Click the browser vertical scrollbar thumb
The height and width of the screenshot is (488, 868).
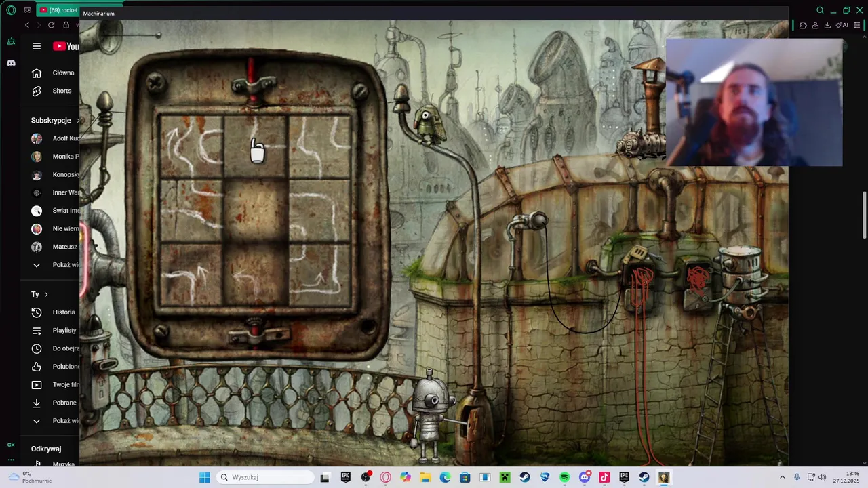pyautogui.click(x=865, y=216)
